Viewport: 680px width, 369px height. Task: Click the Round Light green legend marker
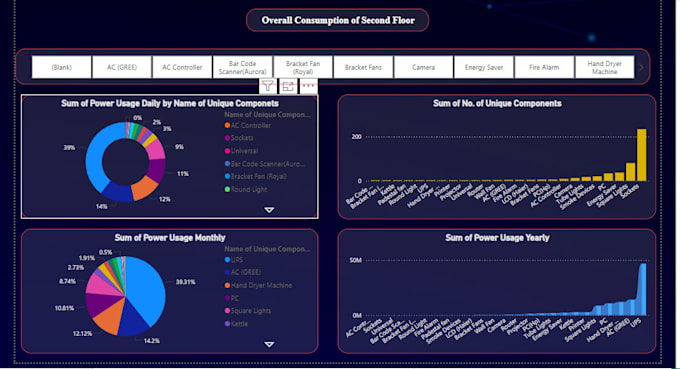click(227, 189)
